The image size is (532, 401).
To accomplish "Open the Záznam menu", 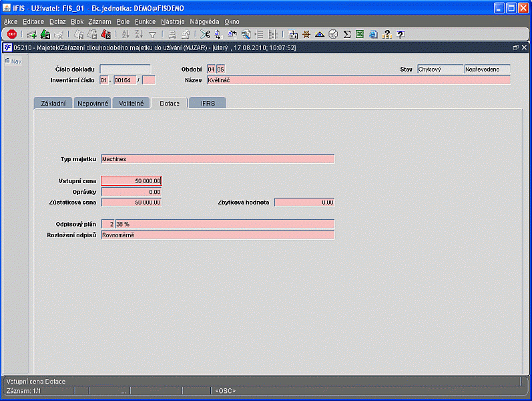I will [x=99, y=22].
